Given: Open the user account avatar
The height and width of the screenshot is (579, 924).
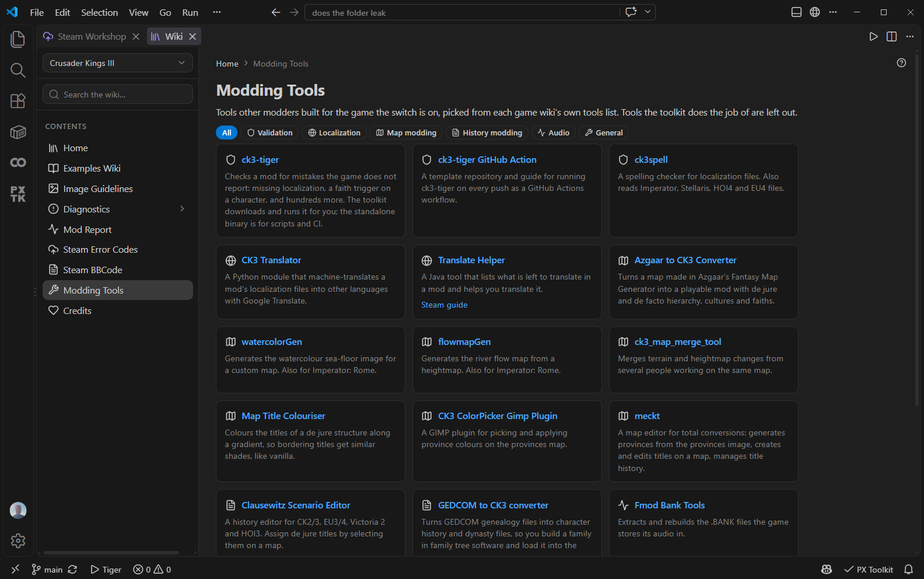Looking at the screenshot, I should point(18,510).
